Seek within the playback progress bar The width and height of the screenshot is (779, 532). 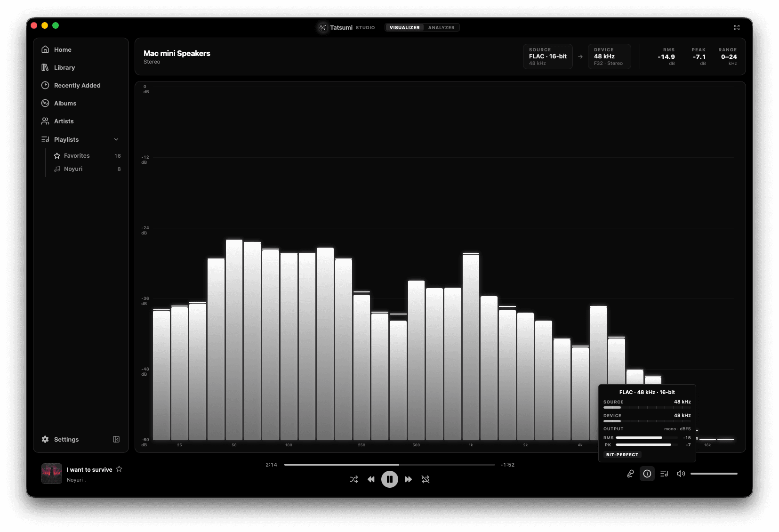[x=389, y=465]
